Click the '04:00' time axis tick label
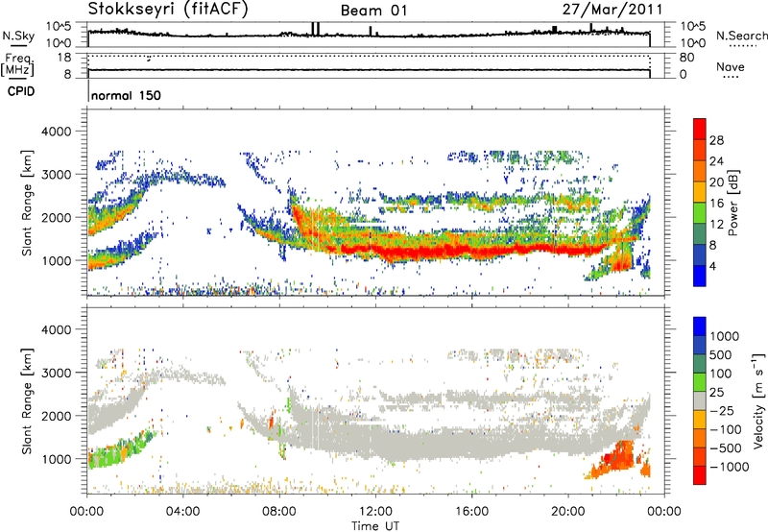The image size is (768, 532). pos(182,512)
